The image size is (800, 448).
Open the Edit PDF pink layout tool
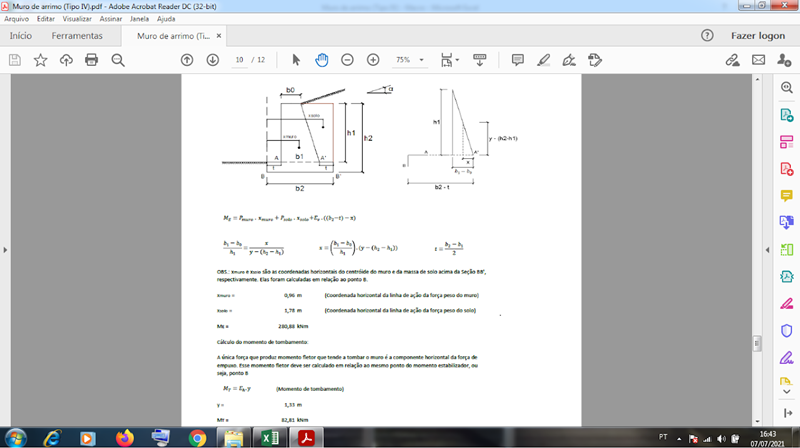pyautogui.click(x=786, y=142)
